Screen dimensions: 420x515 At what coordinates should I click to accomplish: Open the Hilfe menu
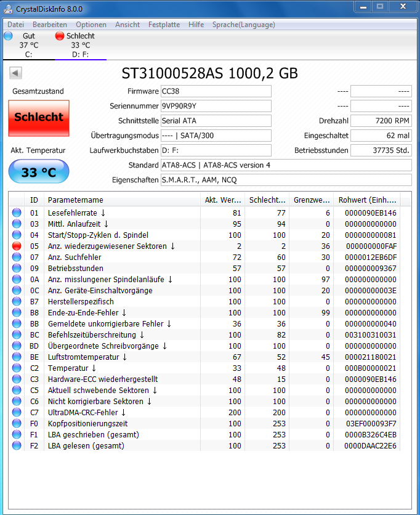coord(196,25)
